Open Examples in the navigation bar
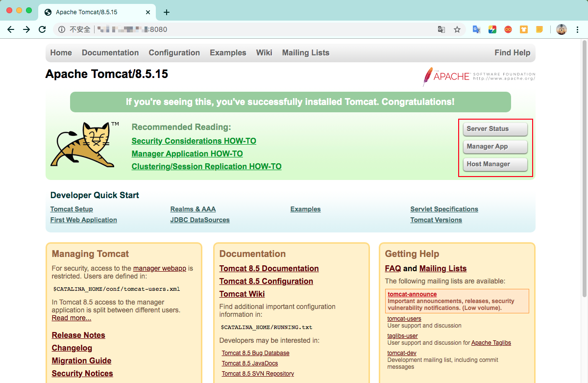This screenshot has width=588, height=383. tap(228, 53)
